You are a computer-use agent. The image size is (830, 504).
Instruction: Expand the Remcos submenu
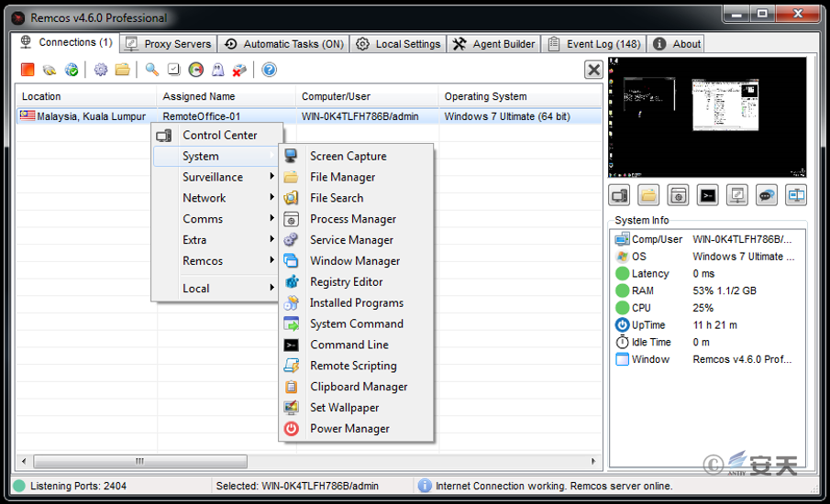[217, 261]
